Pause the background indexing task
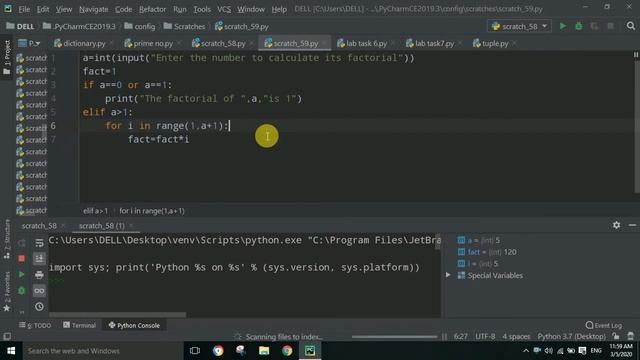This screenshot has width=640, height=360. pyautogui.click(x=444, y=337)
